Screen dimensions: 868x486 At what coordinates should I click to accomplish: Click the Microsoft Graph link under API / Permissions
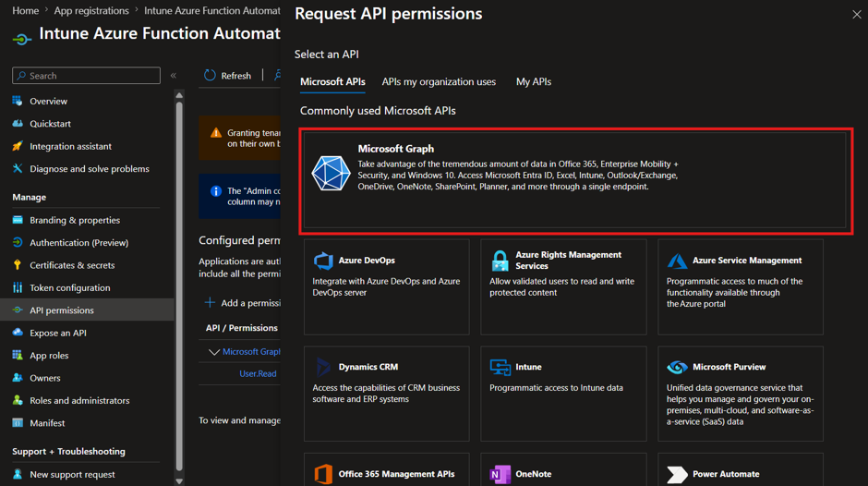(251, 351)
